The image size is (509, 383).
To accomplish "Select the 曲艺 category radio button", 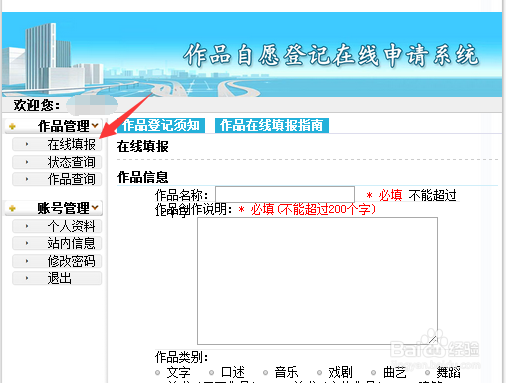I will click(x=373, y=373).
